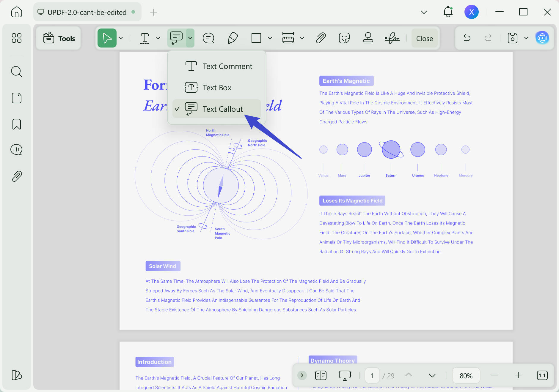
Task: Click the Solar Wind heading label
Action: tap(163, 266)
